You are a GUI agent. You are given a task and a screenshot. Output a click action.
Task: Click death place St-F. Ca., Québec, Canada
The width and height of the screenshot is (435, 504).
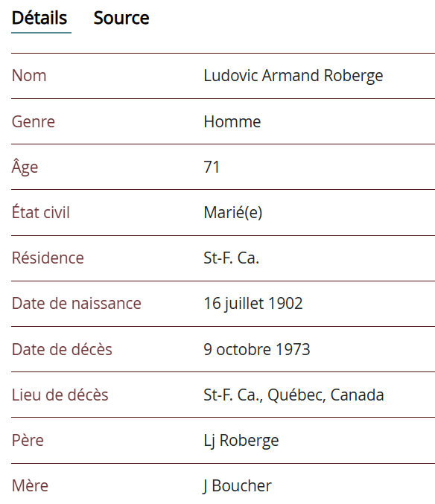(x=294, y=395)
